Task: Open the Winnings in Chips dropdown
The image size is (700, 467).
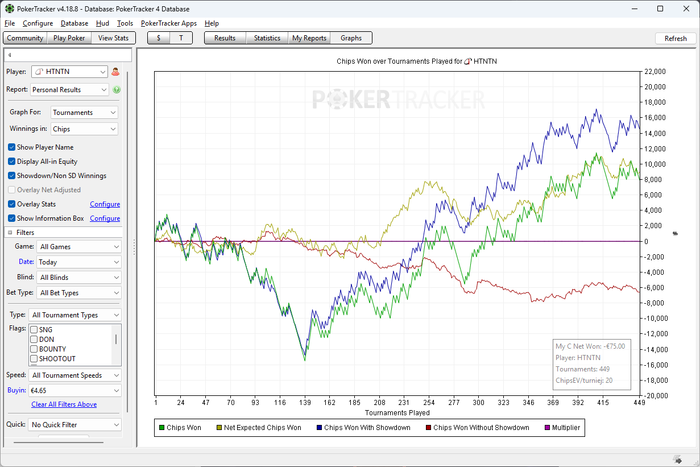Action: click(x=84, y=129)
